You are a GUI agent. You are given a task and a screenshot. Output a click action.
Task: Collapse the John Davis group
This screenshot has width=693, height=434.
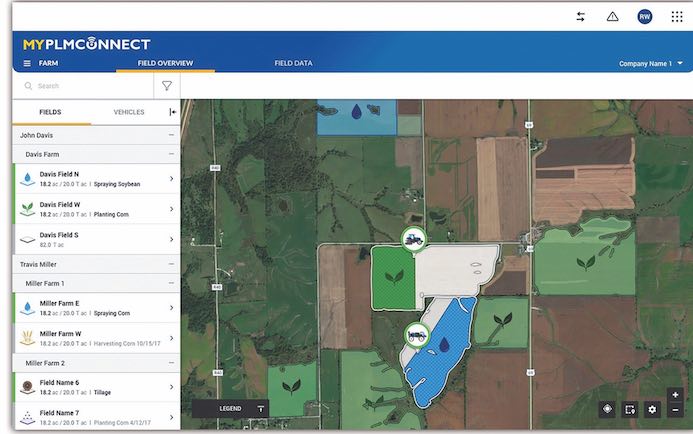[x=171, y=134]
